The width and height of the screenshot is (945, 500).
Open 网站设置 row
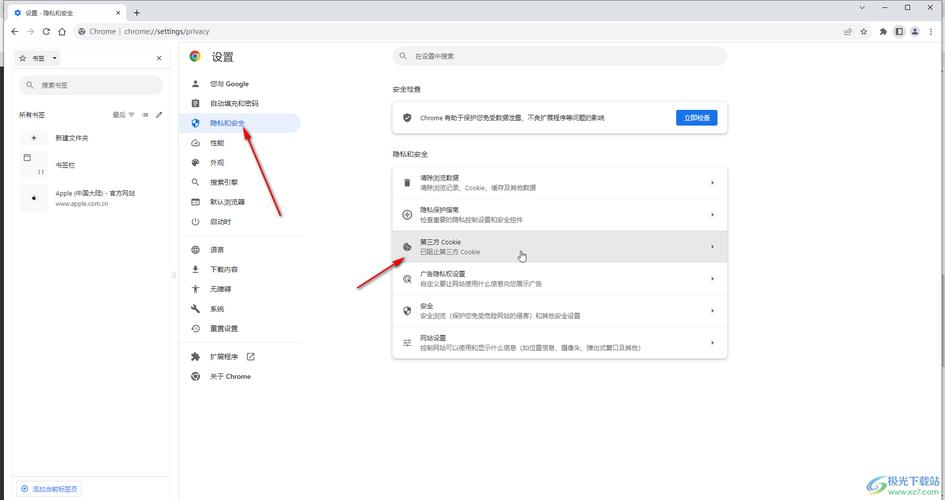tap(559, 343)
